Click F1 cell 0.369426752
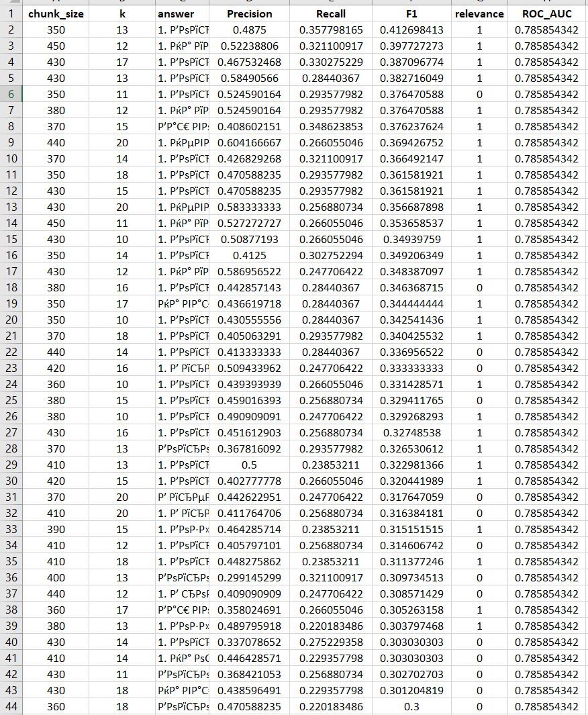The height and width of the screenshot is (715, 588). click(x=411, y=143)
